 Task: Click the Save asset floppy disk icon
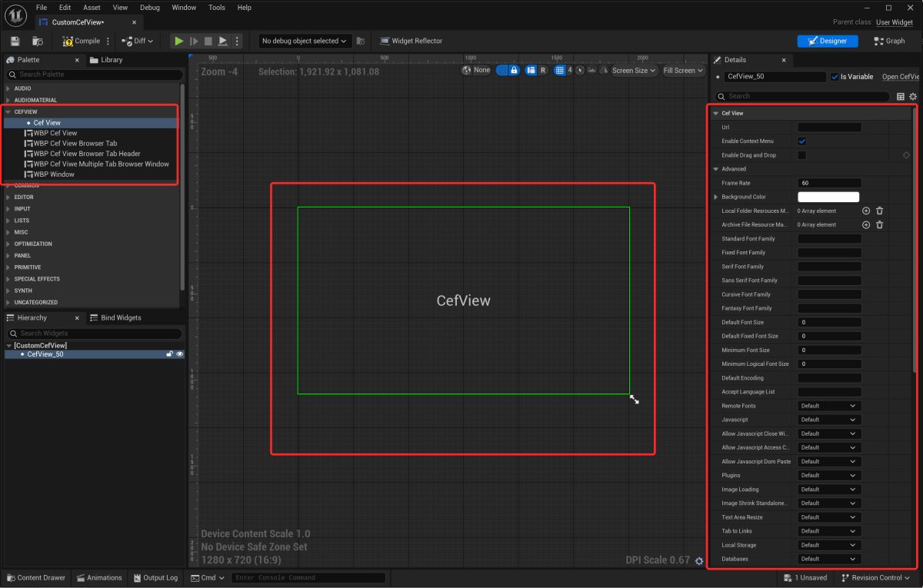pyautogui.click(x=15, y=41)
